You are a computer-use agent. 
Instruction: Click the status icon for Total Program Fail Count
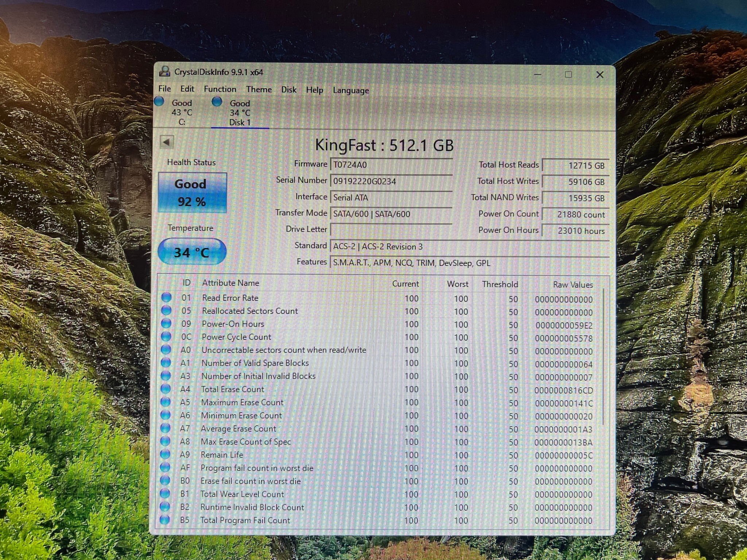tap(165, 520)
